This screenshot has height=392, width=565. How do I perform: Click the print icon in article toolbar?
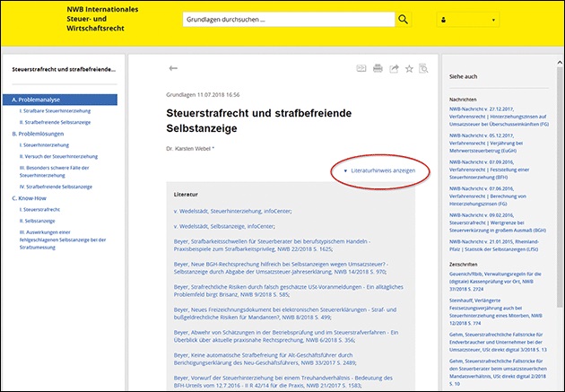(x=378, y=68)
